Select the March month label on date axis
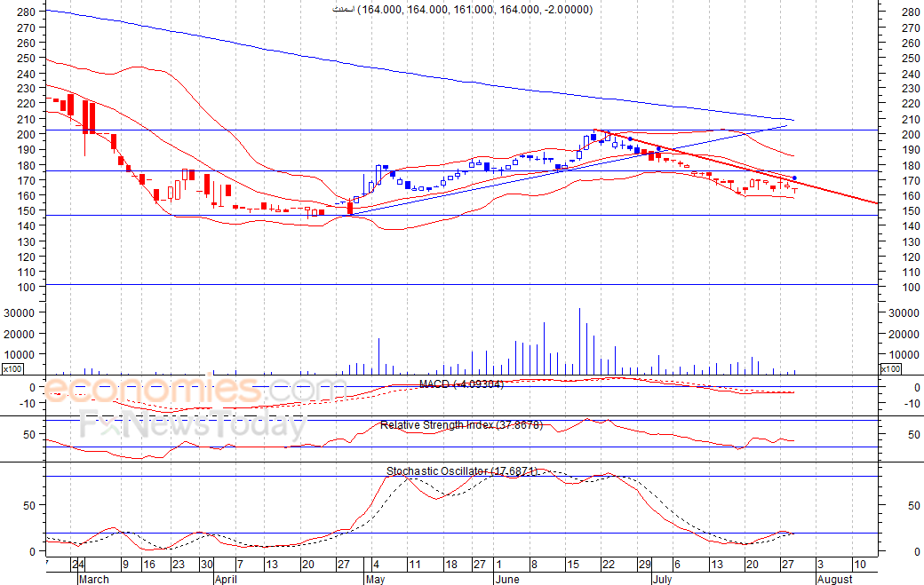This screenshot has height=585, width=924. (x=93, y=579)
